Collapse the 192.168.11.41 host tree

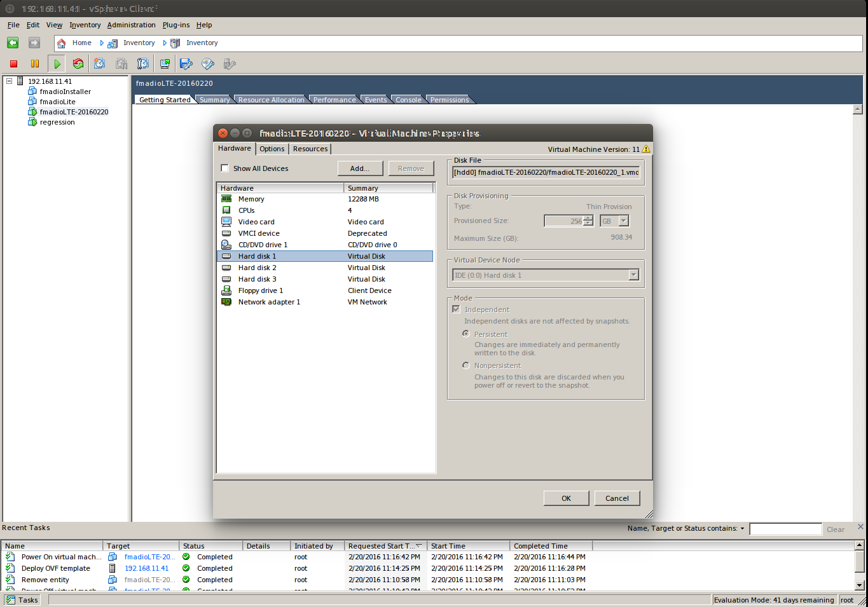[x=8, y=81]
